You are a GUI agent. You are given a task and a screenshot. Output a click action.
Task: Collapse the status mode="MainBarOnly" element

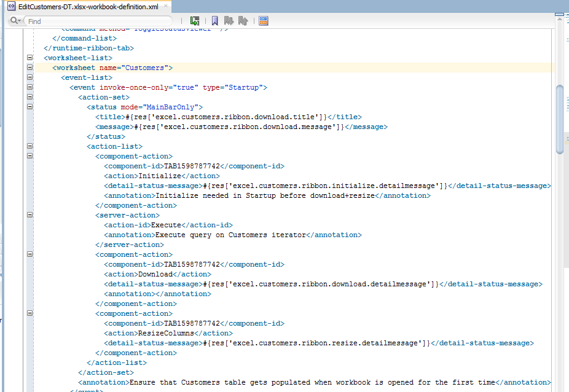tap(29, 107)
